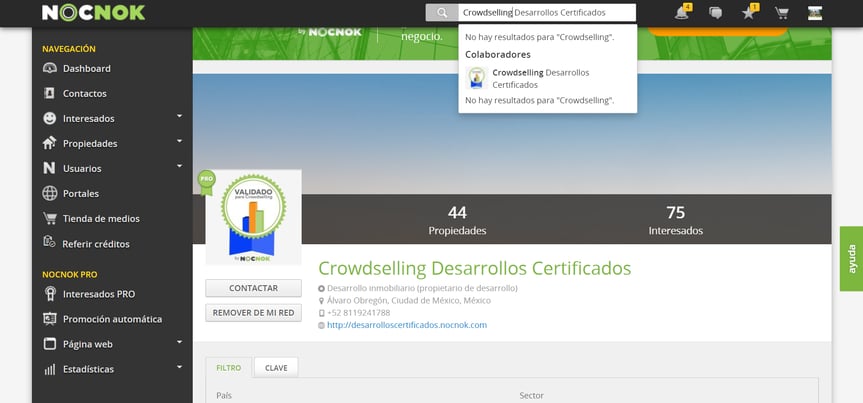Open desarrolloscertificados.nocnok.com link
This screenshot has height=403, width=863.
coord(407,325)
